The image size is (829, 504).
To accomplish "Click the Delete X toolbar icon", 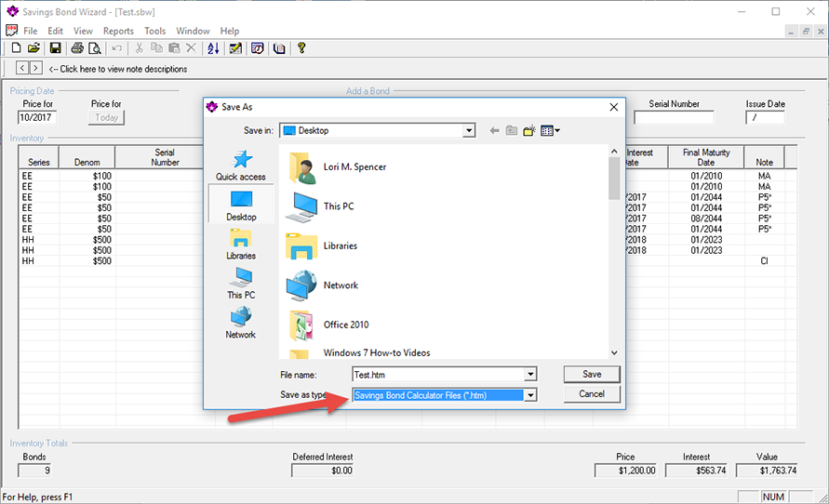I will (x=192, y=48).
